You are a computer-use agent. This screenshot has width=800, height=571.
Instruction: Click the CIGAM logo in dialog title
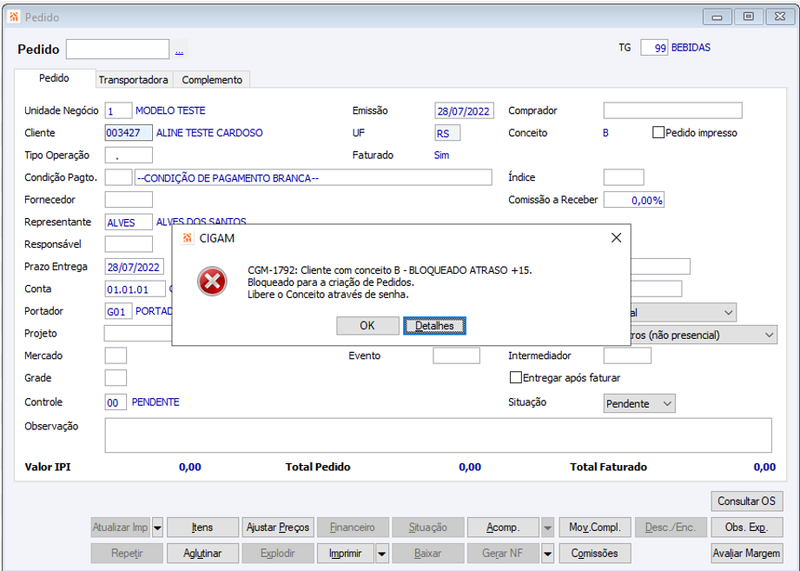pyautogui.click(x=187, y=238)
